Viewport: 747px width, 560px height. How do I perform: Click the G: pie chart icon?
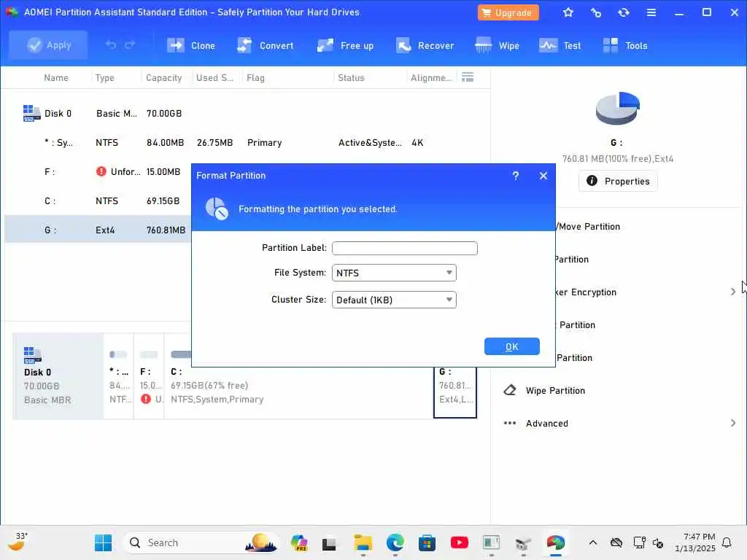tap(617, 108)
